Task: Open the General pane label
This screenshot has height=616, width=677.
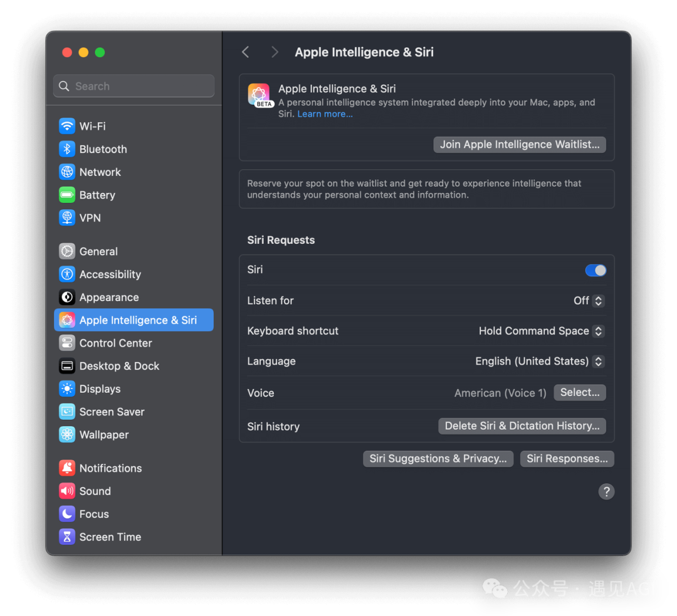Action: [98, 251]
